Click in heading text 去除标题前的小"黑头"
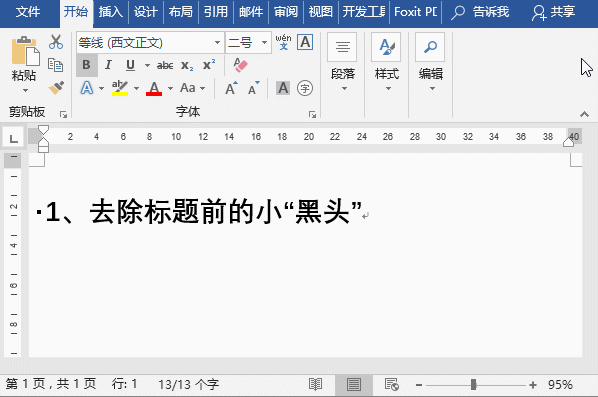The width and height of the screenshot is (598, 397). point(226,212)
